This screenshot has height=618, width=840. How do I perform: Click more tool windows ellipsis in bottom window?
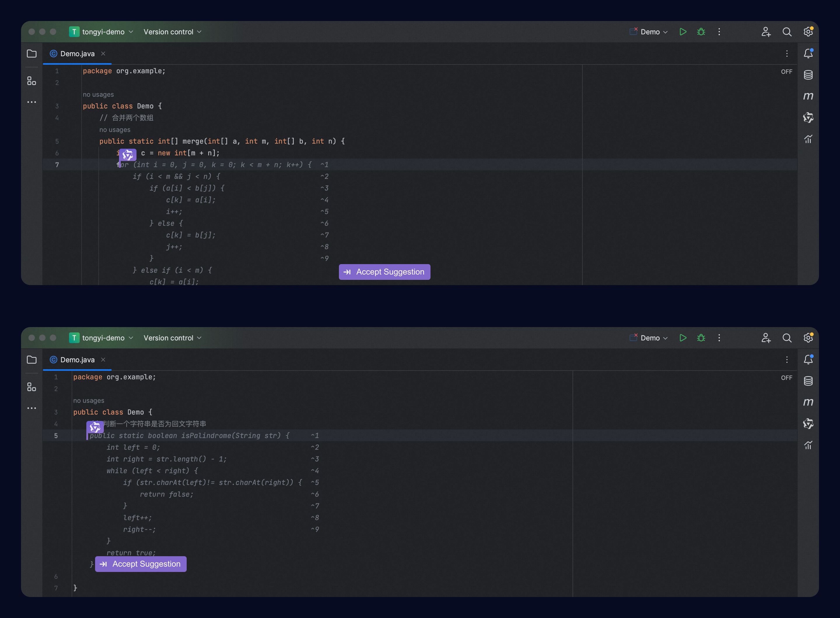click(x=32, y=408)
